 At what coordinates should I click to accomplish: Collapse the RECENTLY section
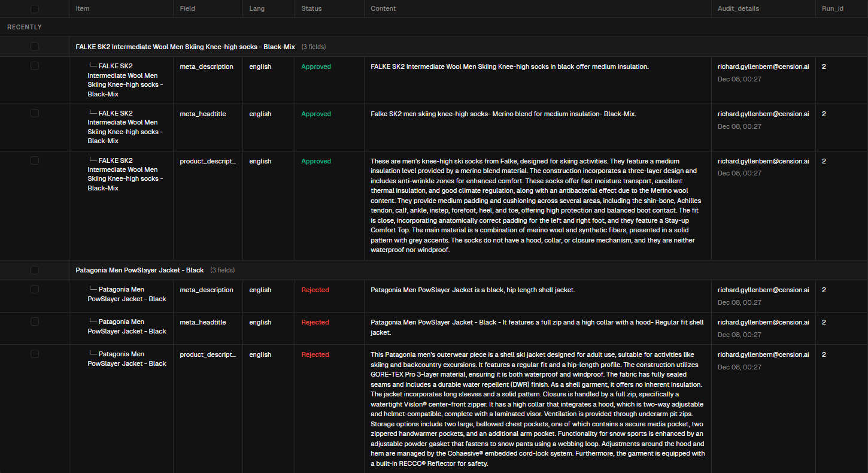coord(24,27)
